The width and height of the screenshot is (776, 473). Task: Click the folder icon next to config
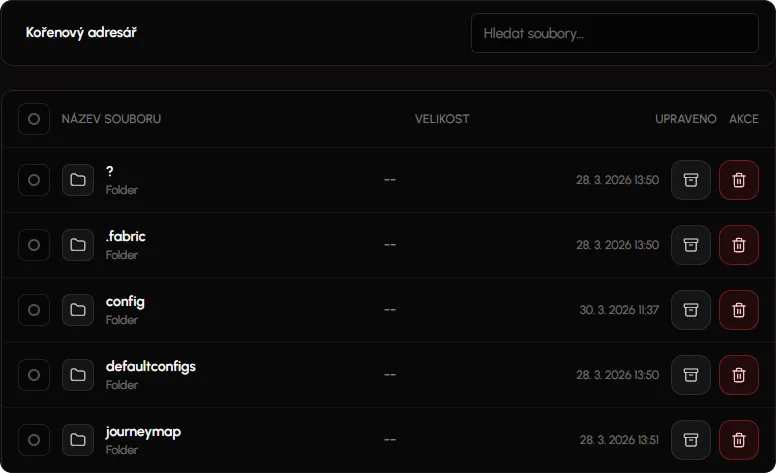78,310
